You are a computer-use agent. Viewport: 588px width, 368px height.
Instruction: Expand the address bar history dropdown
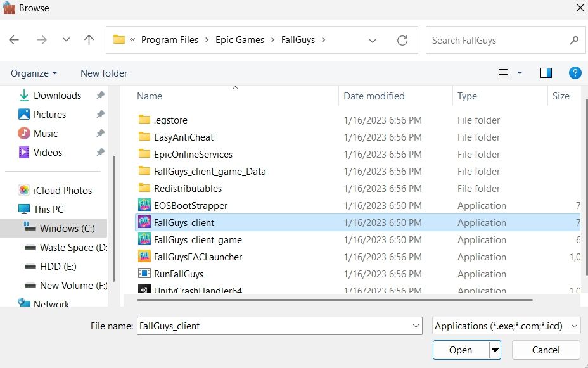(x=373, y=41)
